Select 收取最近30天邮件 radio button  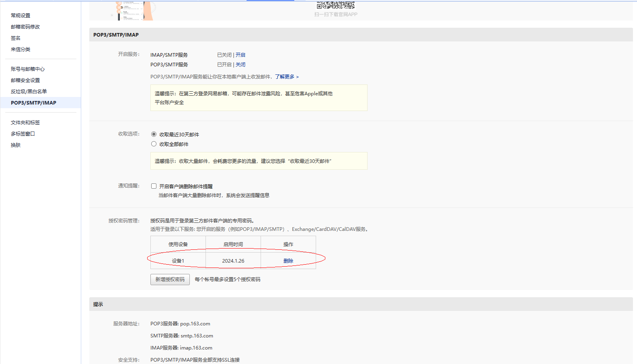[x=154, y=134]
